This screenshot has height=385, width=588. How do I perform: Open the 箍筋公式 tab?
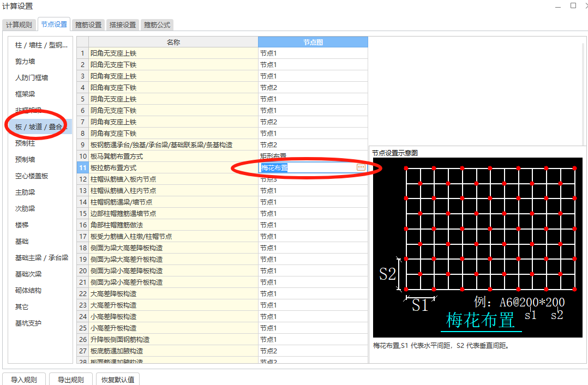157,25
